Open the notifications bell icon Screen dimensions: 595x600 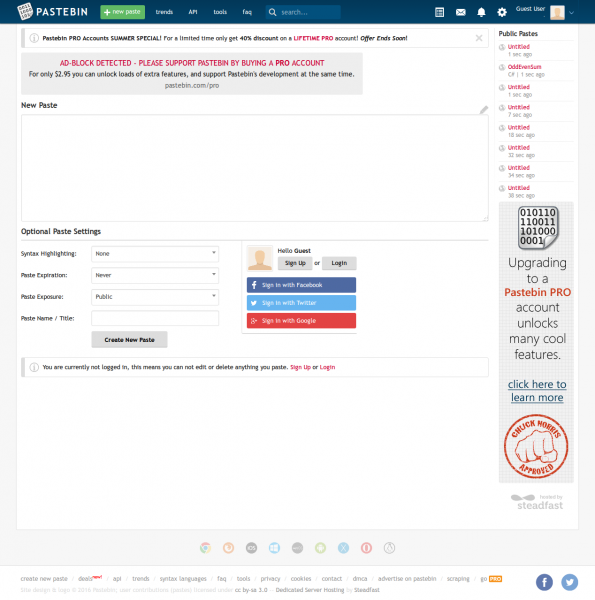[481, 12]
